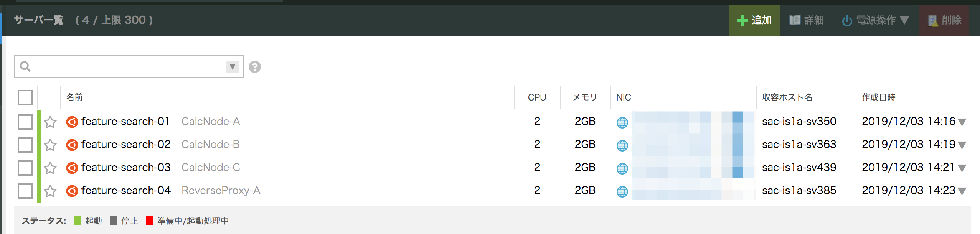Image resolution: width=980 pixels, height=234 pixels.
Task: Toggle the select-all checkbox in the header
Action: coord(25,97)
